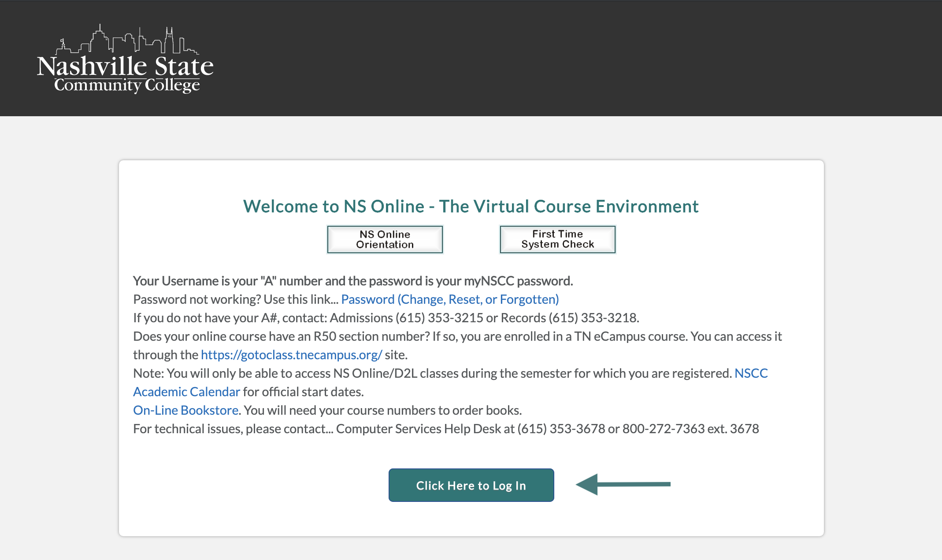Click the teal Log In button label
The height and width of the screenshot is (560, 942).
pyautogui.click(x=471, y=485)
